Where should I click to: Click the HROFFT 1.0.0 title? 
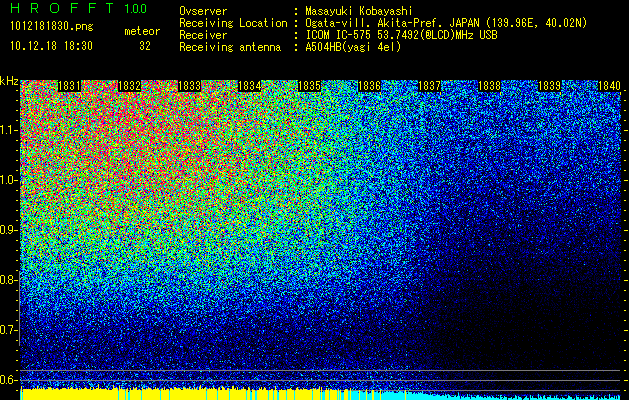pos(79,8)
